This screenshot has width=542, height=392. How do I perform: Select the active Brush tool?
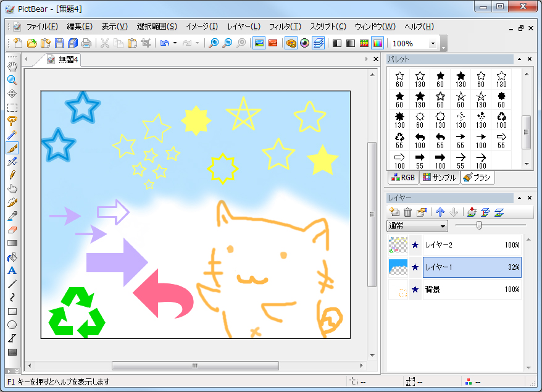(x=12, y=148)
